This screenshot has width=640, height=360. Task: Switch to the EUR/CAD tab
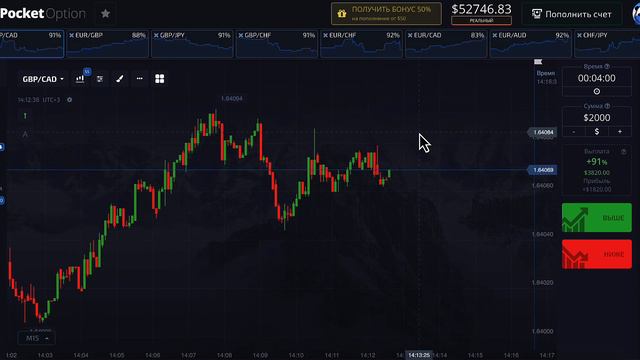446,43
